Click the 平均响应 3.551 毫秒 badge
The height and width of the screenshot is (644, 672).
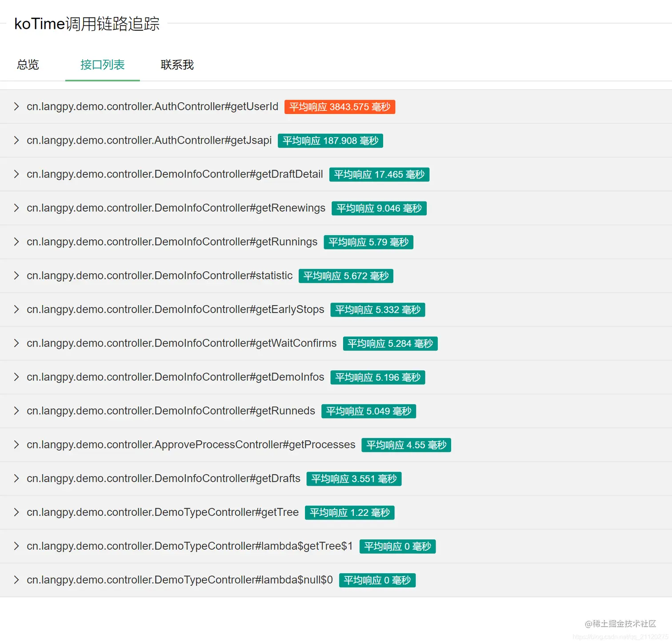pos(354,479)
